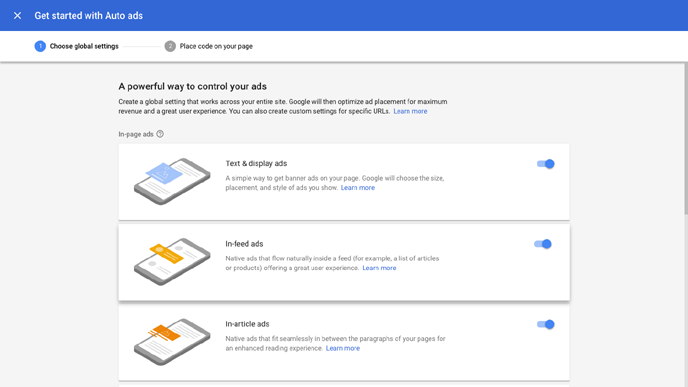
Task: Select the 'In-article ads' card title
Action: [247, 324]
